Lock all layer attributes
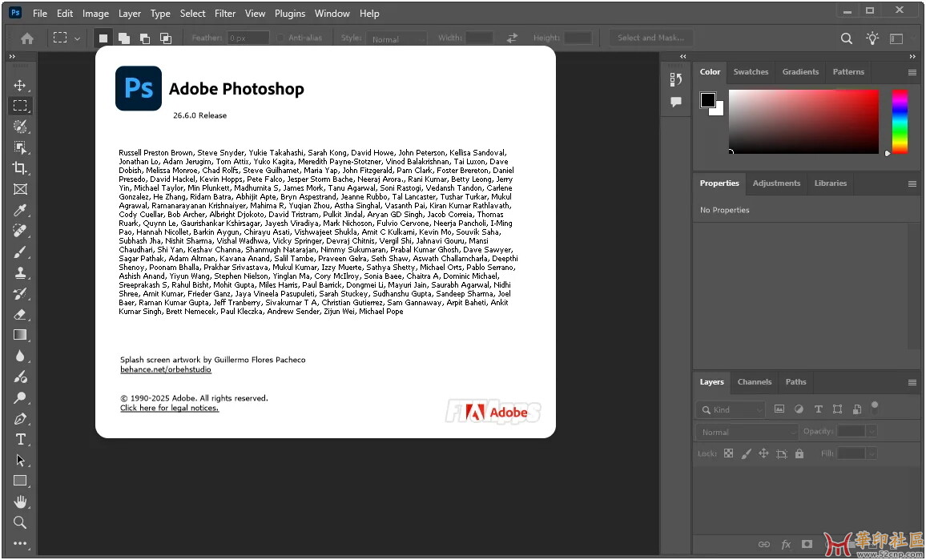Image resolution: width=926 pixels, height=560 pixels. point(799,453)
